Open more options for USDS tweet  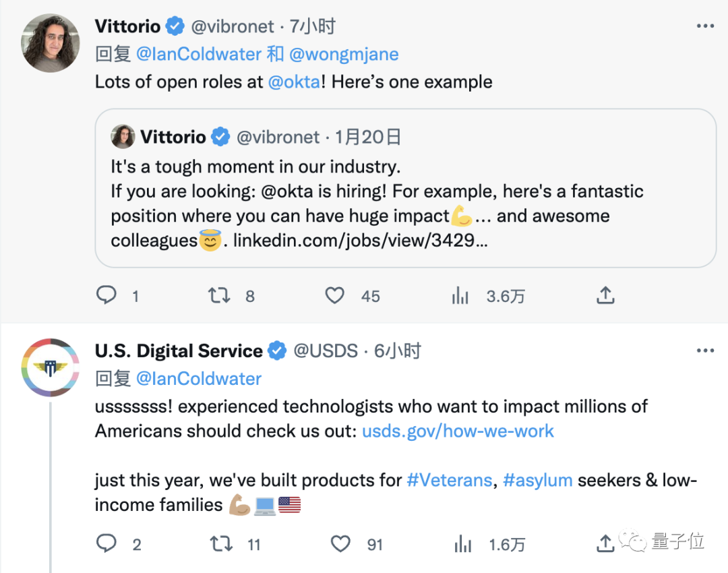tap(704, 351)
